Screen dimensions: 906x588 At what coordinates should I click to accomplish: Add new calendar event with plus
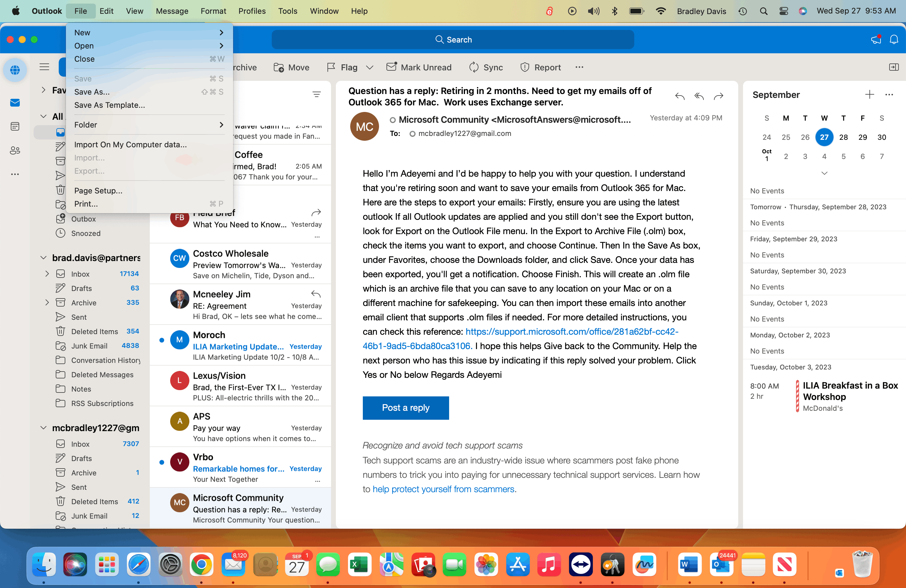[x=869, y=95]
